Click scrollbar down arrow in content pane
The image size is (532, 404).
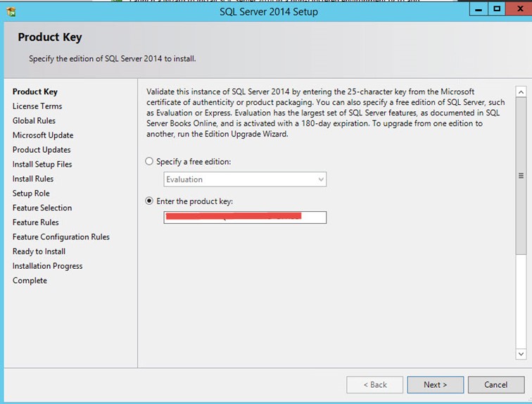[x=521, y=353]
